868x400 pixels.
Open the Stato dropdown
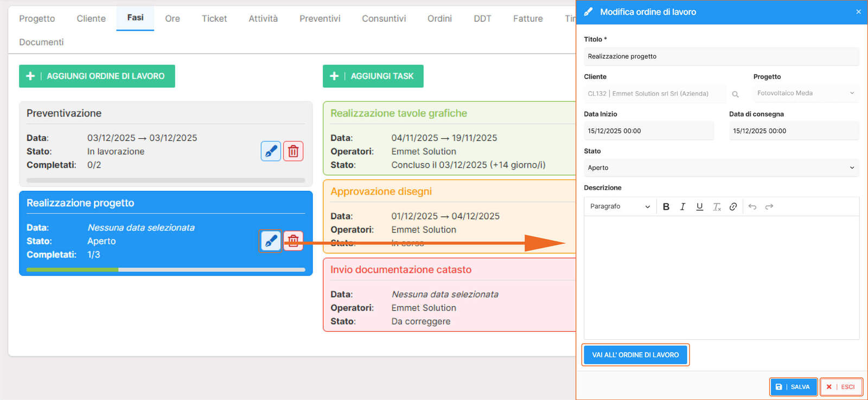tap(720, 168)
